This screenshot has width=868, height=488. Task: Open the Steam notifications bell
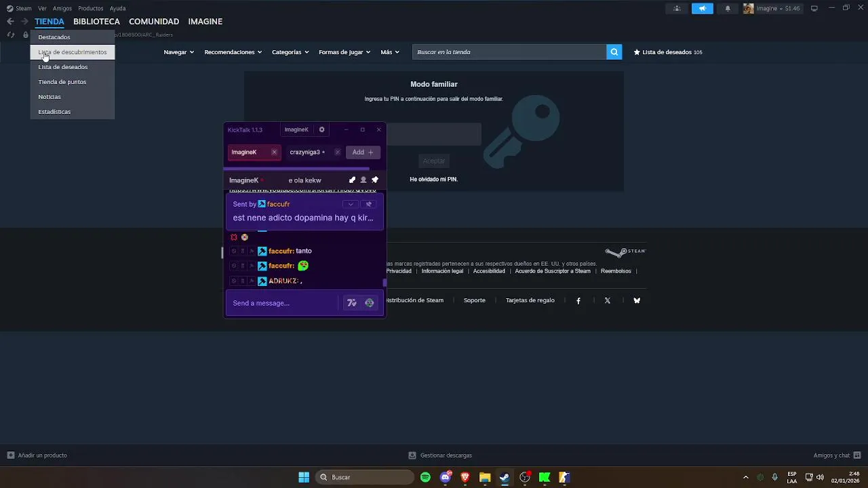point(728,9)
